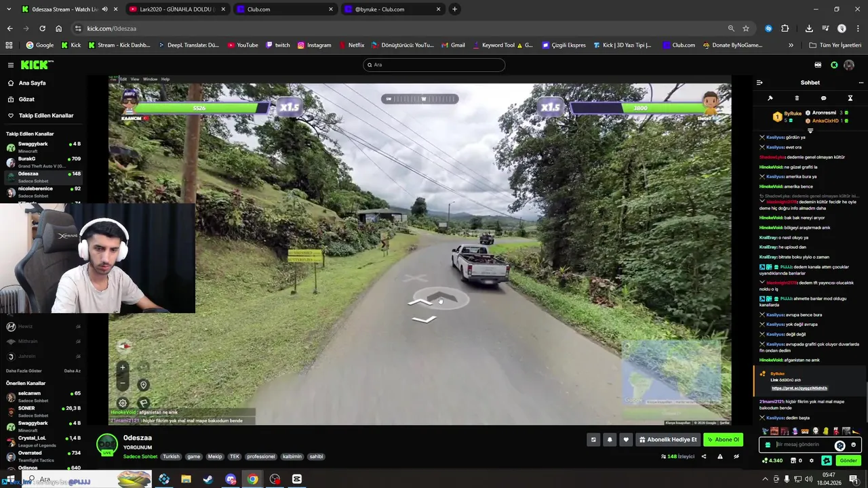This screenshot has height=488, width=868.
Task: Open the shop icon next to 0
Action: point(793,461)
